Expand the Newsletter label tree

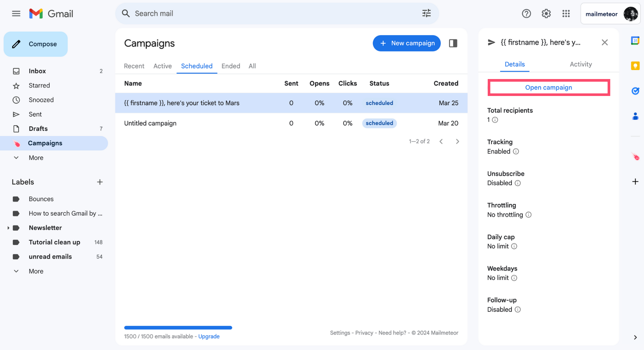(x=8, y=228)
